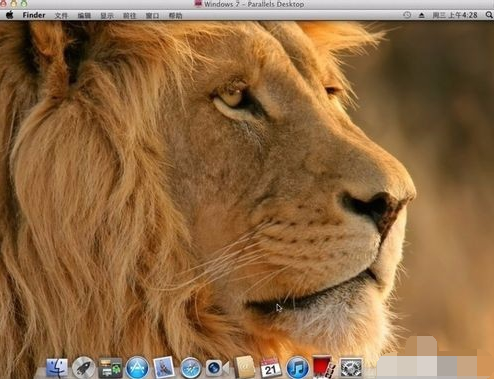
Task: Open Address Book icon in Dock
Action: (244, 367)
